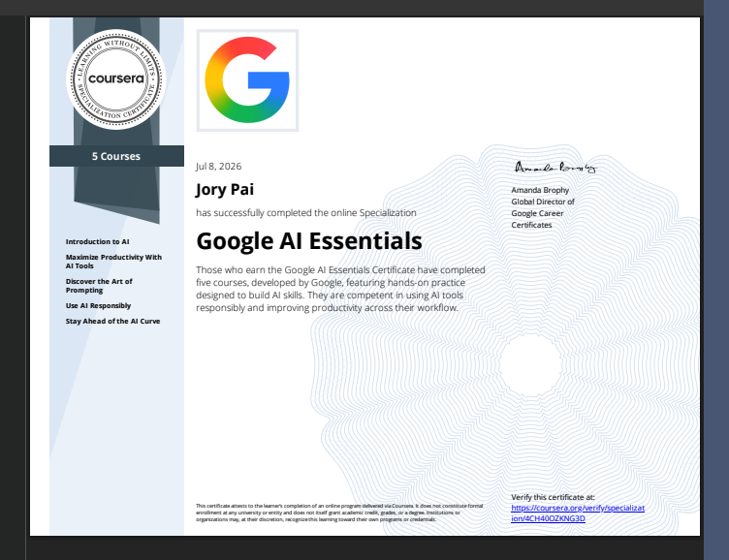This screenshot has height=560, width=729.
Task: Click the 'Google AI Essentials' heading
Action: click(x=309, y=240)
